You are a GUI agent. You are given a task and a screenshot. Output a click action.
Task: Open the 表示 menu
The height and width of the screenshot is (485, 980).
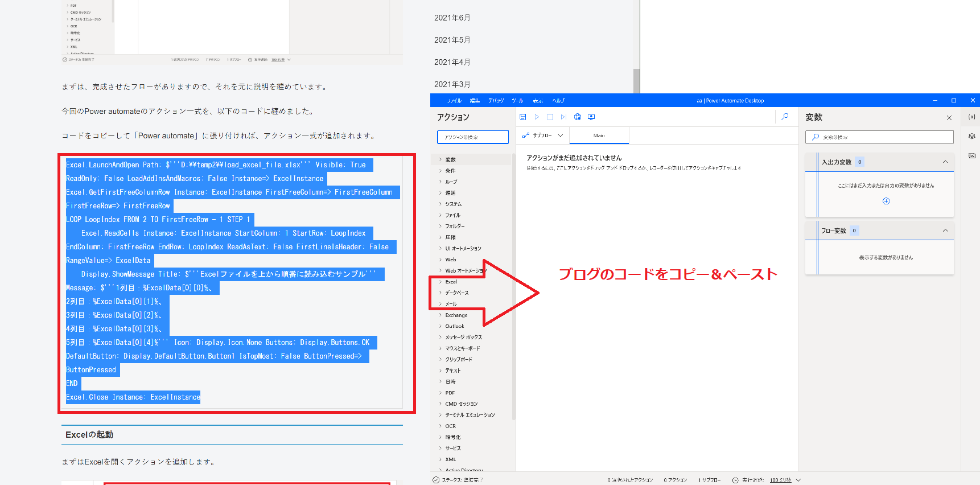coord(538,101)
